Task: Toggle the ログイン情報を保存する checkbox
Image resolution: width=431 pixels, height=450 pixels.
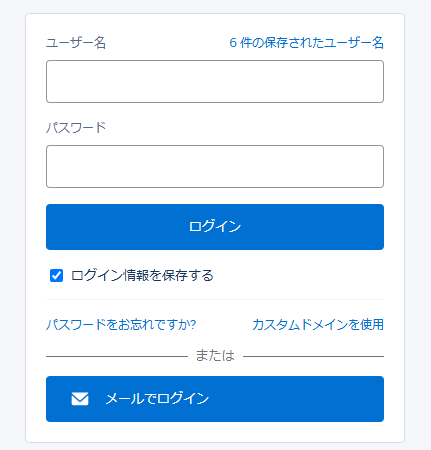Action: pyautogui.click(x=56, y=276)
